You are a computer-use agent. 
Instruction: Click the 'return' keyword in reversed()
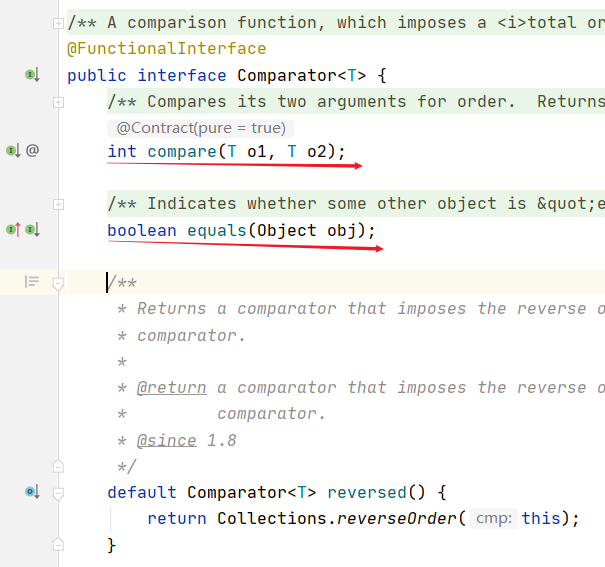[177, 518]
